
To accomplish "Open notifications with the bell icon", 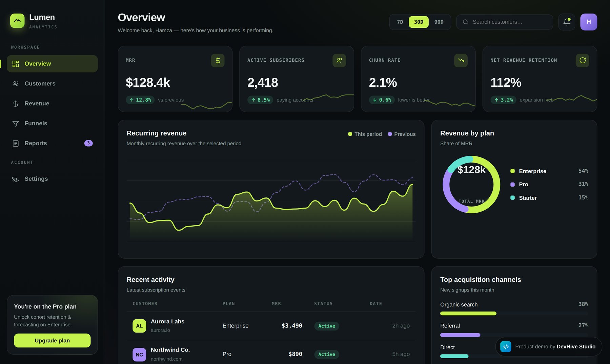I will (567, 22).
